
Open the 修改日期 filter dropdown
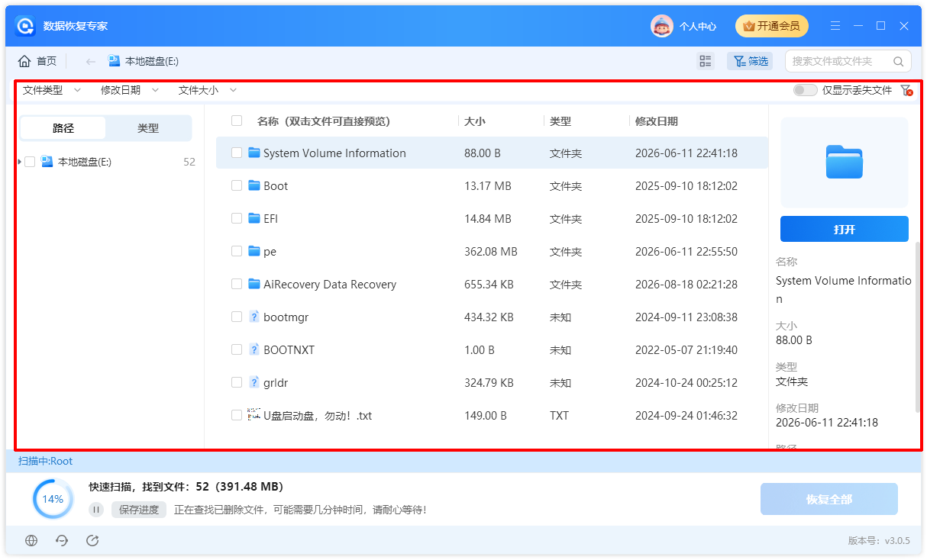coord(130,90)
